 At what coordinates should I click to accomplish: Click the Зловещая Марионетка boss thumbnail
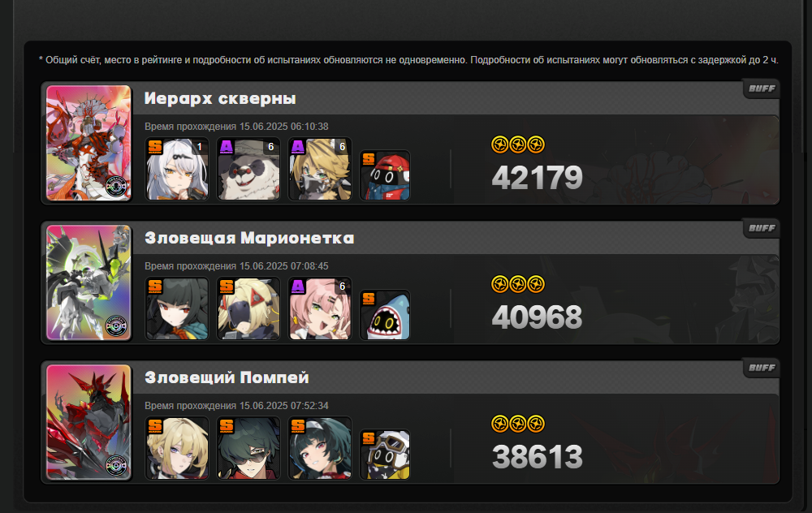coord(89,282)
